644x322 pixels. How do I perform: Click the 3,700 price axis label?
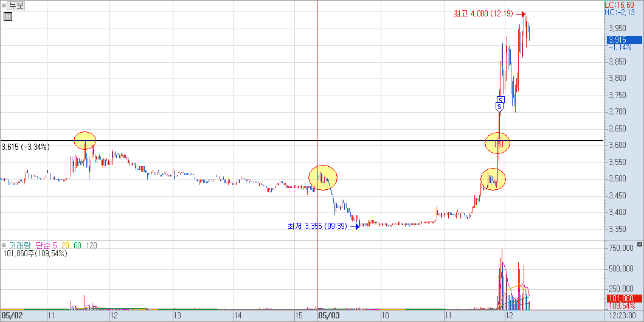click(x=618, y=112)
